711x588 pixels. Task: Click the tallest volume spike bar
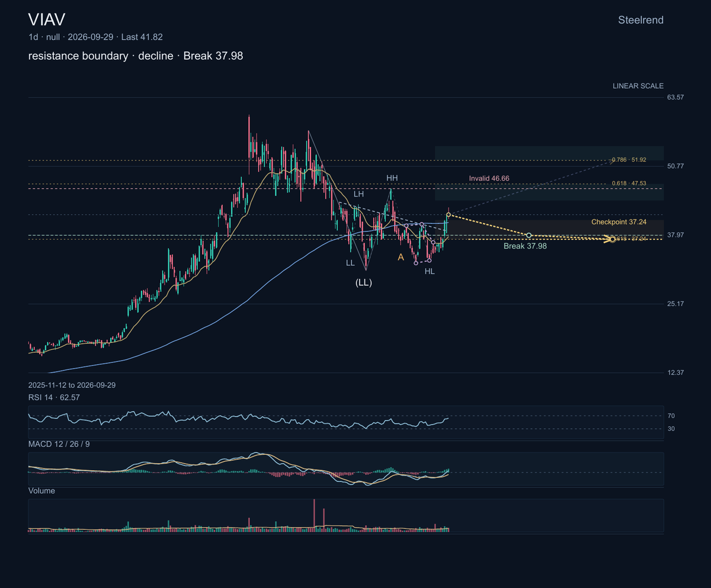(314, 515)
